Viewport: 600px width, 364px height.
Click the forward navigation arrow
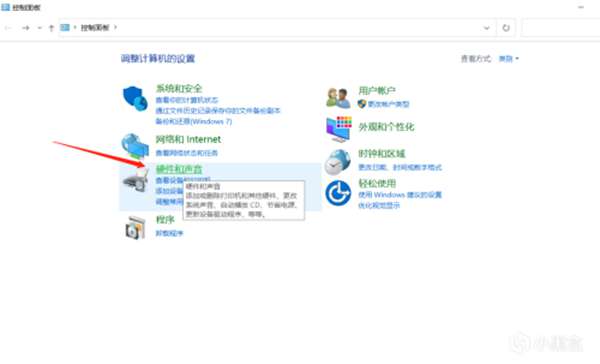tap(26, 28)
